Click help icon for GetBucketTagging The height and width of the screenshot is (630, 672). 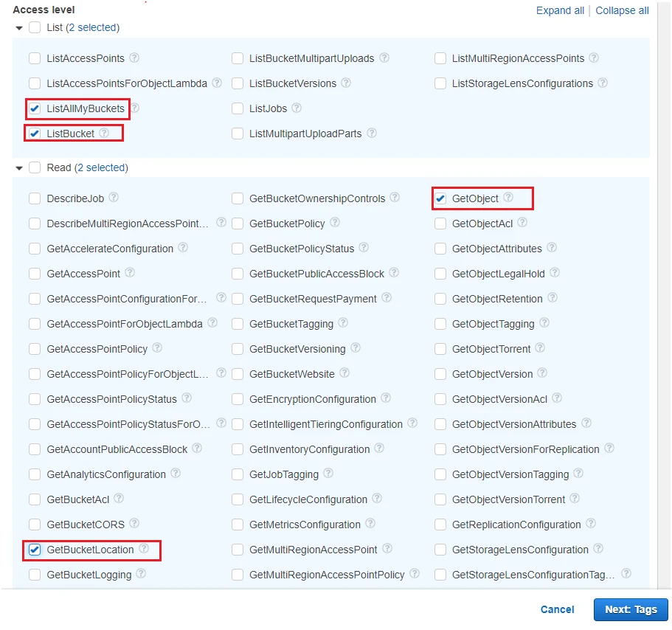pos(343,322)
